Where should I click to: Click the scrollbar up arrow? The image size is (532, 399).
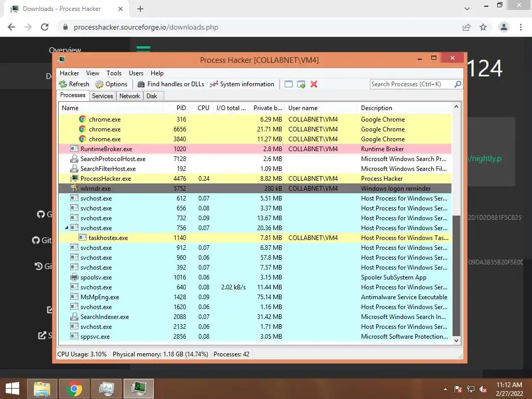456,107
